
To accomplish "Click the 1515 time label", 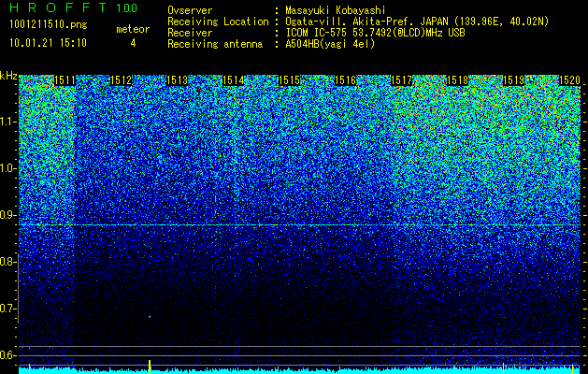I will [x=289, y=80].
